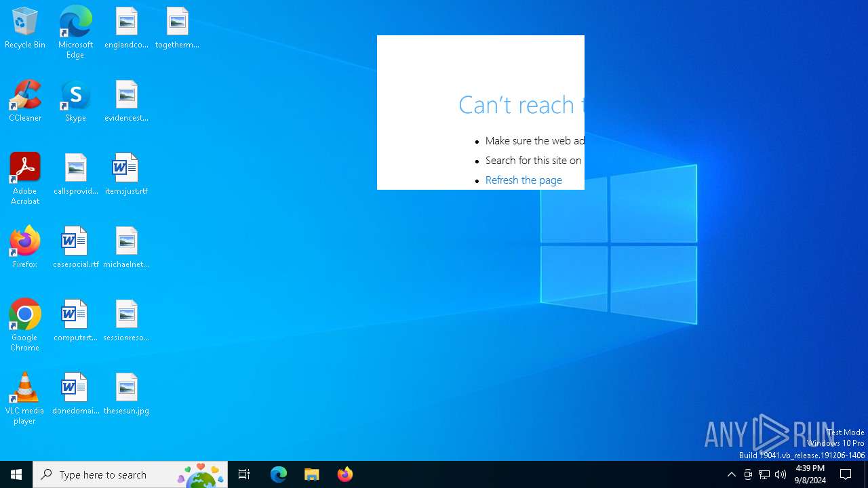Open network status tray icon

764,474
